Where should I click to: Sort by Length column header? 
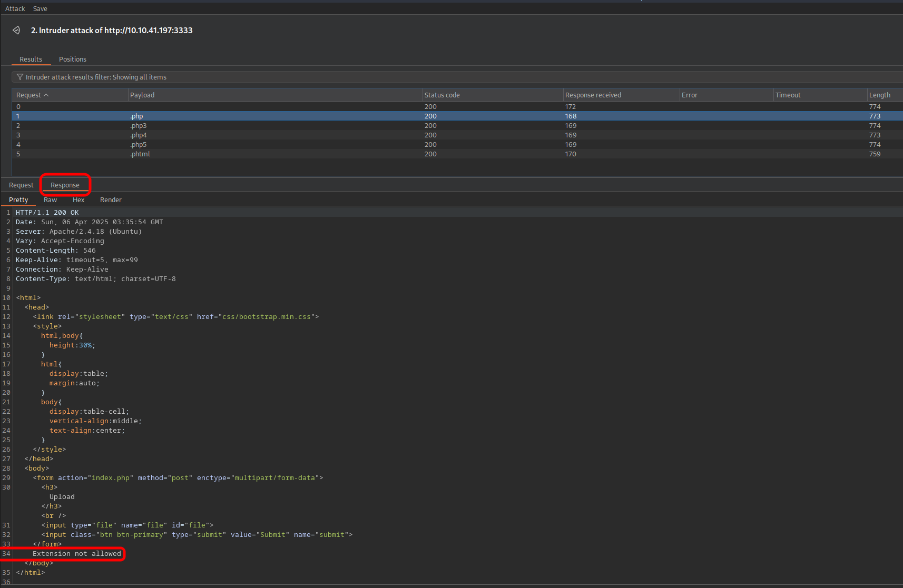point(885,95)
